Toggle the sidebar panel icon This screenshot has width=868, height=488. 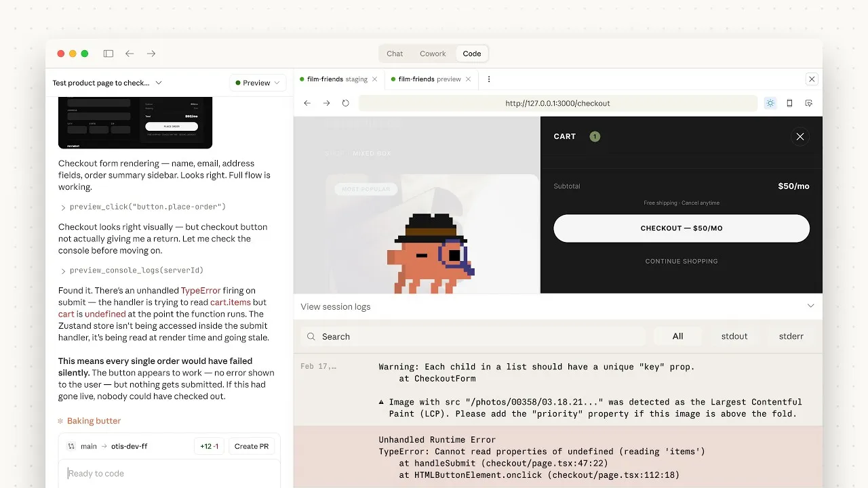click(x=108, y=54)
